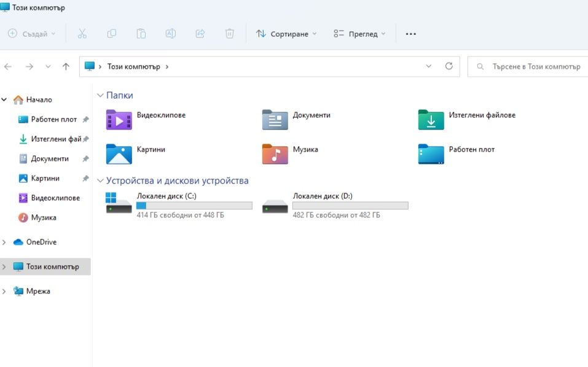Screen dimensions: 588x367
Task: Go up one level with up arrow
Action: pos(66,67)
